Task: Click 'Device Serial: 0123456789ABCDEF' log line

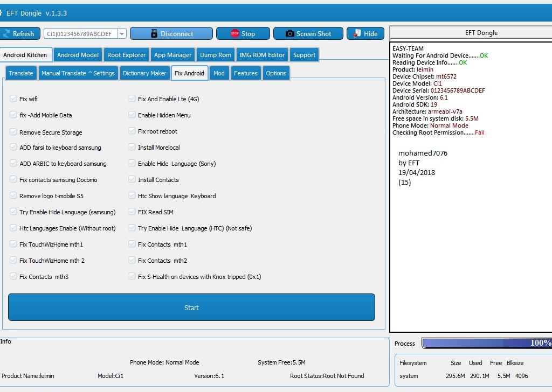Action: [439, 90]
